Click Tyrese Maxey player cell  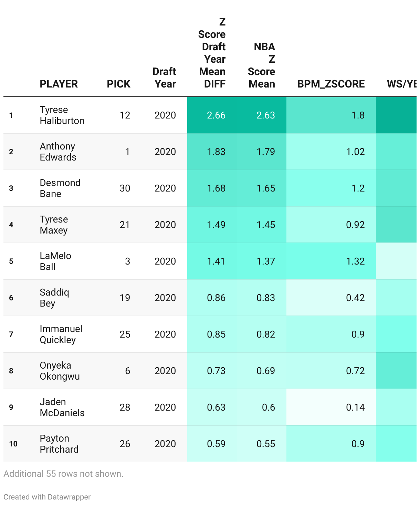point(54,225)
